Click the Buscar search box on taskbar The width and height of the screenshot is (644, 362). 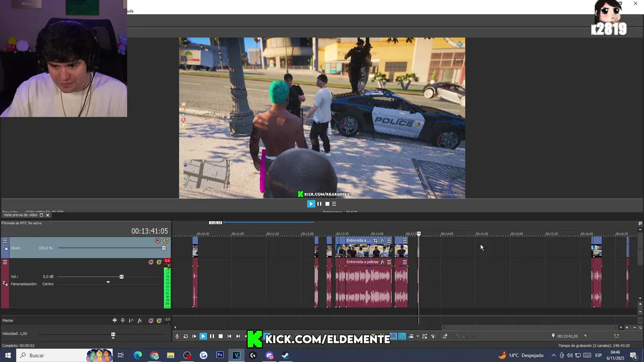click(x=64, y=355)
